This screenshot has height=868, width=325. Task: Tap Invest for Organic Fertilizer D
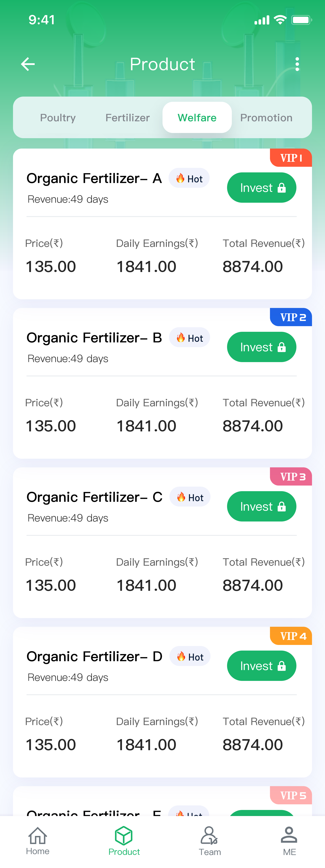(x=262, y=666)
